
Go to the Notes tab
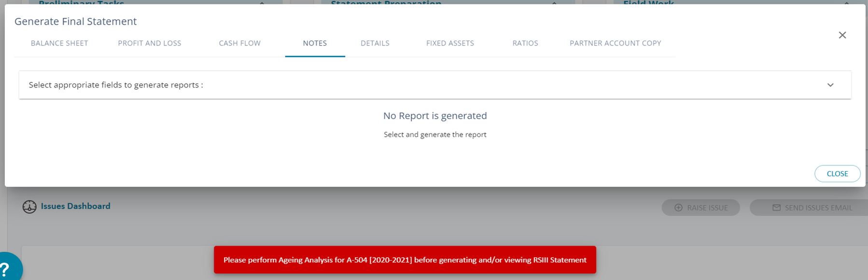click(315, 43)
